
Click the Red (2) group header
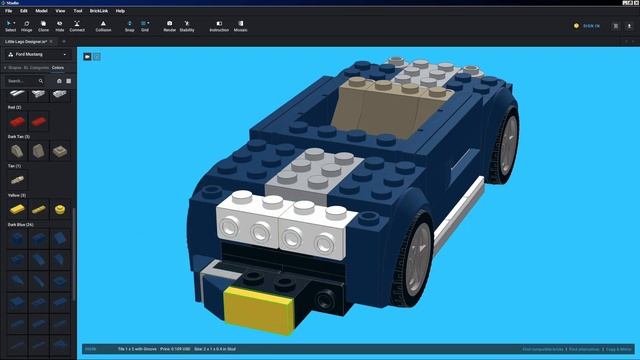pyautogui.click(x=14, y=107)
